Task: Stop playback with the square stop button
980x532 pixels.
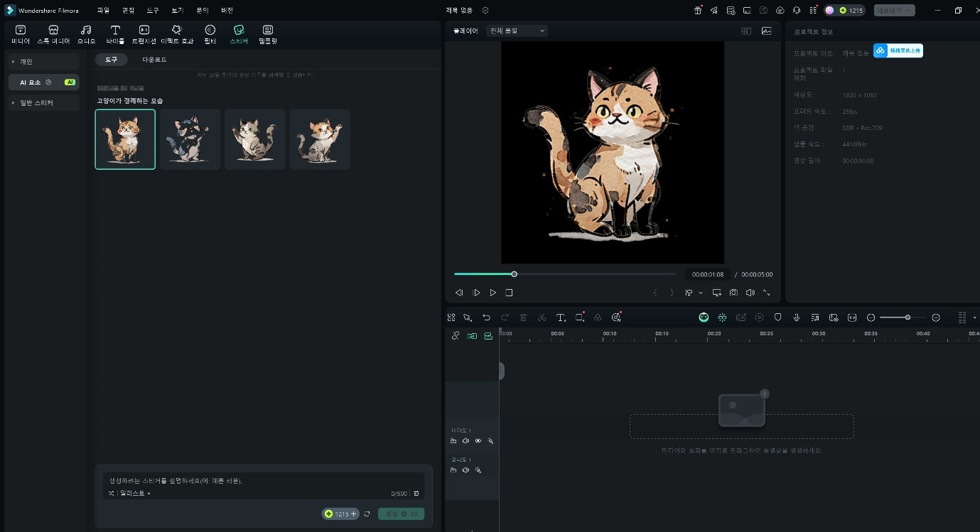Action: 509,293
